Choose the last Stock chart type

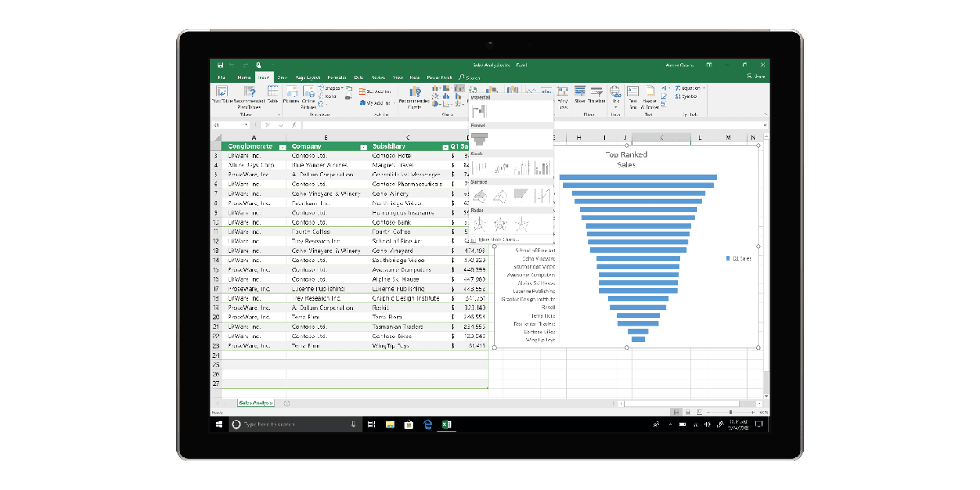point(543,167)
